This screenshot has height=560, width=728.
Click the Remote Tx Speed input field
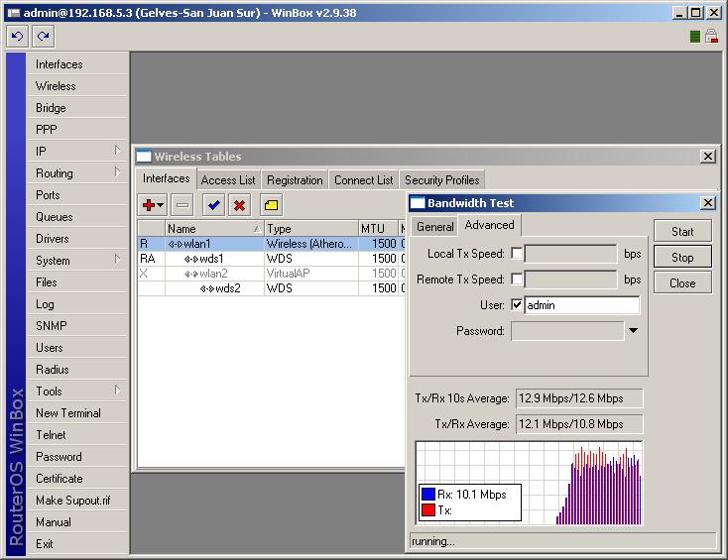click(570, 280)
